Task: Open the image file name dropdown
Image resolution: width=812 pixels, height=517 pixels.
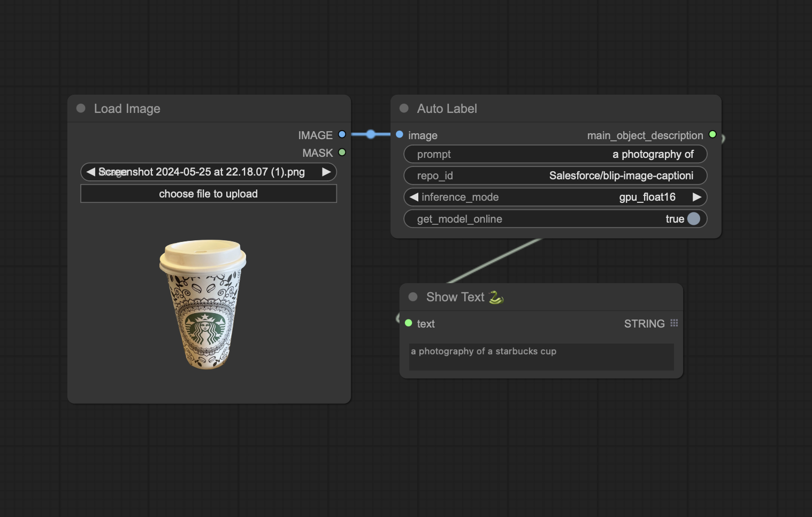Action: [x=209, y=172]
